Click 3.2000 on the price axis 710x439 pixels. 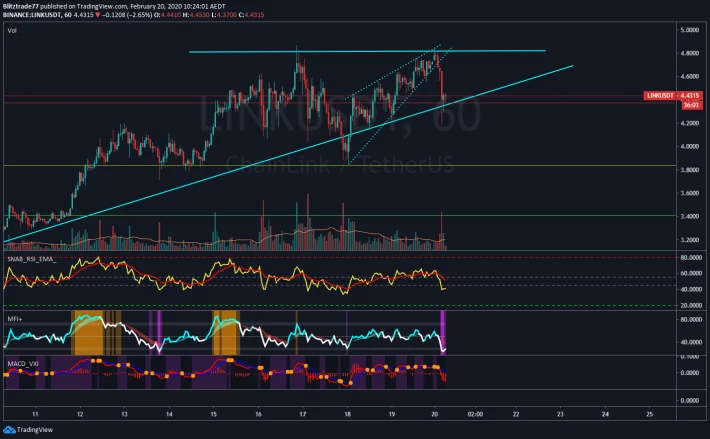pos(689,240)
